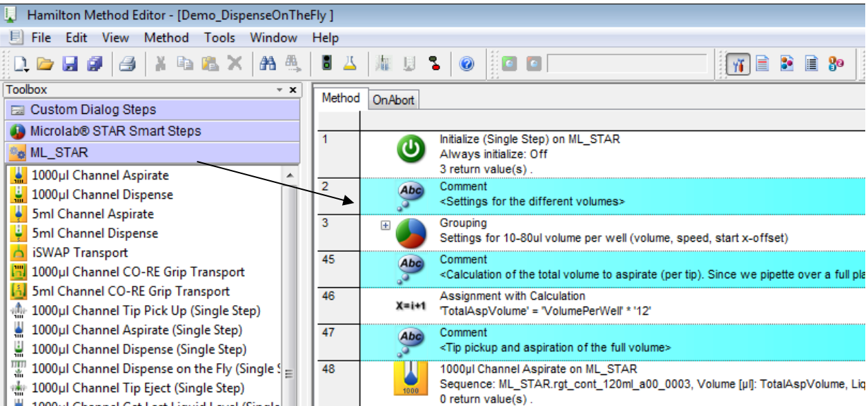Image resolution: width=868 pixels, height=406 pixels.
Task: Open the Help menu
Action: coord(325,38)
